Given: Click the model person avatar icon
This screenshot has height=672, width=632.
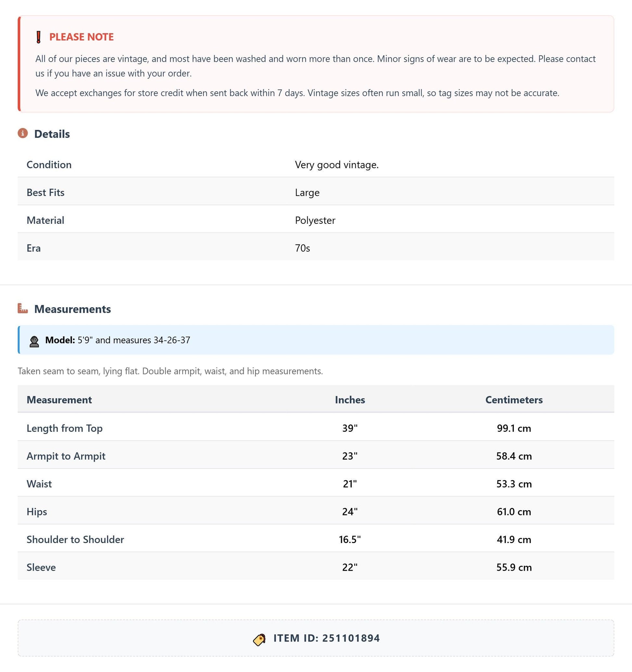Looking at the screenshot, I should tap(34, 341).
